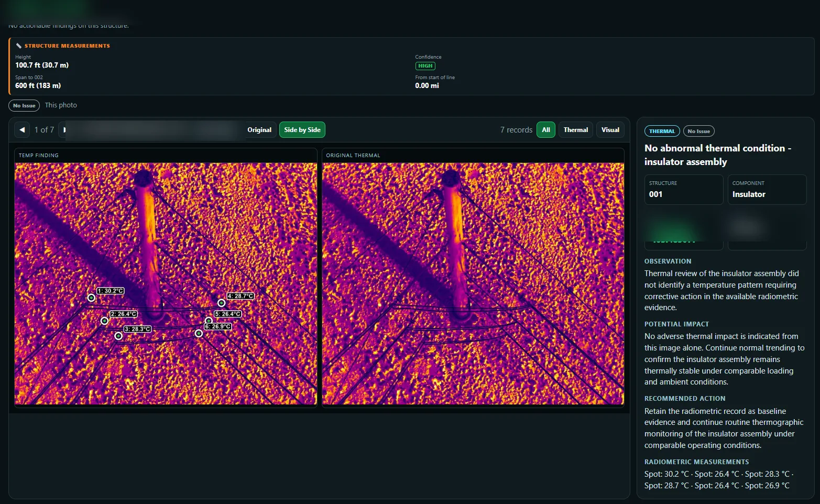820x504 pixels.
Task: Select spot marker 5 at 26.4°C
Action: click(209, 321)
